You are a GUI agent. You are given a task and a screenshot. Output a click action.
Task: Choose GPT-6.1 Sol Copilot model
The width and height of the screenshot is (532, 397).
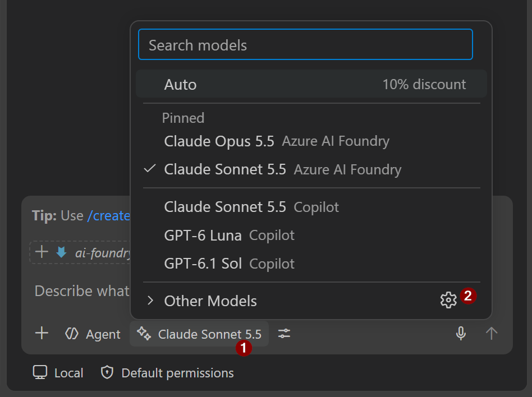pyautogui.click(x=311, y=264)
